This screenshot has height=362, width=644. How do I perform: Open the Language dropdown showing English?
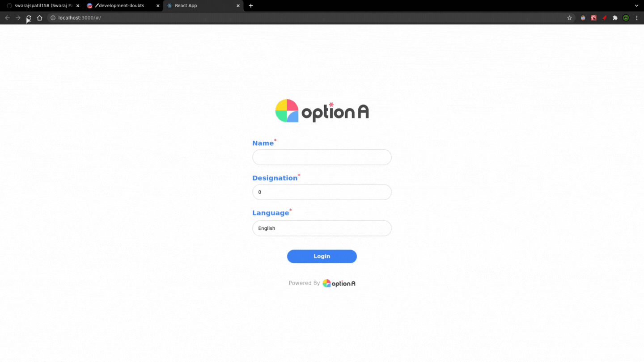pos(322,228)
